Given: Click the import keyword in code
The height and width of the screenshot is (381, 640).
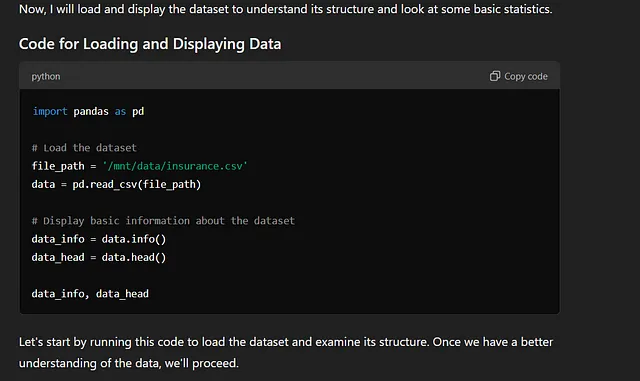Looking at the screenshot, I should coord(50,111).
